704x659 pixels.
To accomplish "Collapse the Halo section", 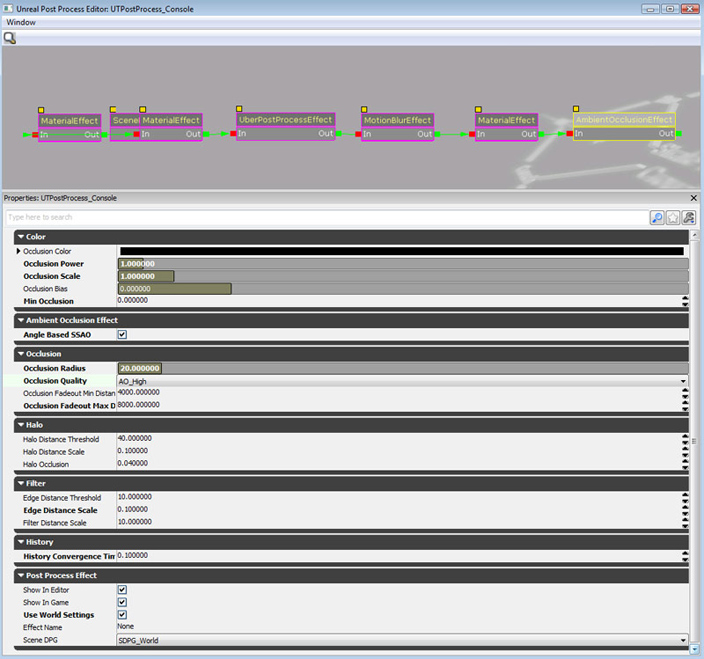I will point(21,425).
